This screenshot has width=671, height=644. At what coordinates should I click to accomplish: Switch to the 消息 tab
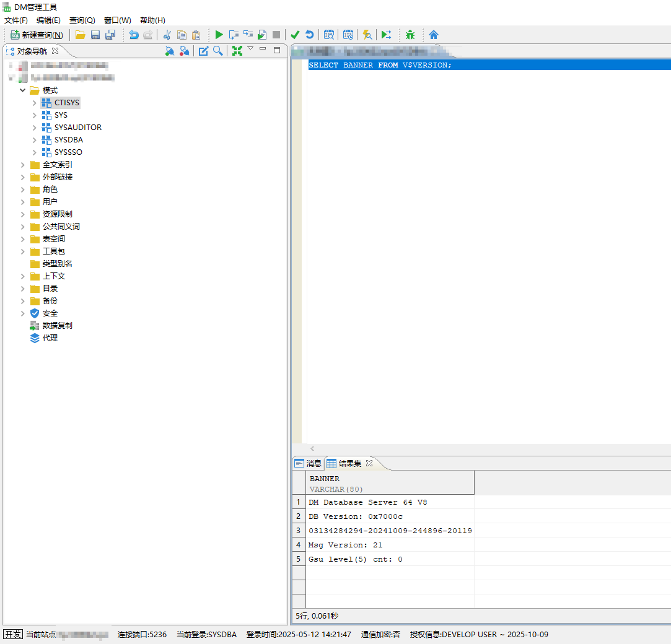point(309,463)
